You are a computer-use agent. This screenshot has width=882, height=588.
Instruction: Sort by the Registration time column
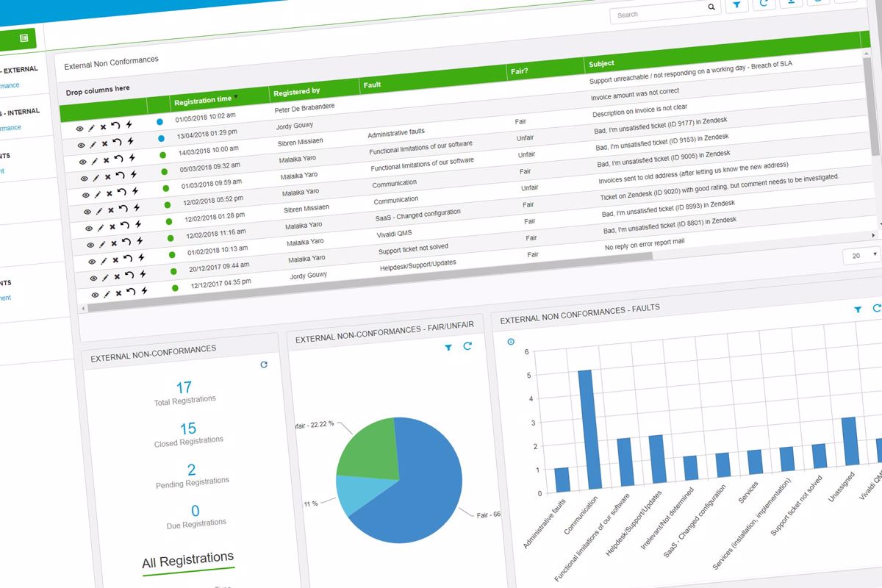tap(204, 99)
